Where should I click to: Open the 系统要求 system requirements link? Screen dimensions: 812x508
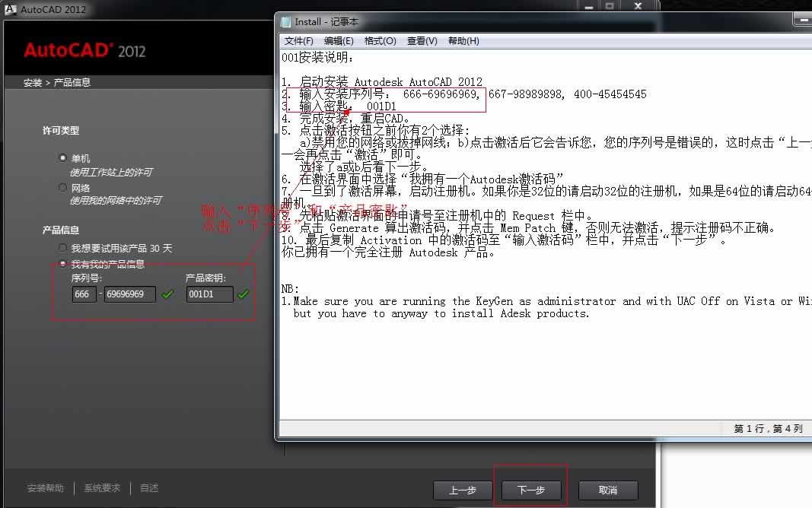(101, 487)
